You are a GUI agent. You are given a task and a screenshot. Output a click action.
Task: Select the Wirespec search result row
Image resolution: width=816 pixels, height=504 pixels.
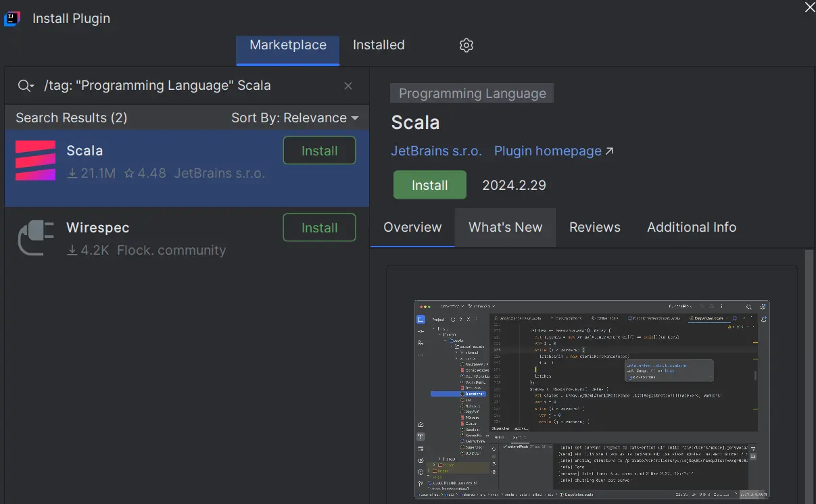point(187,238)
